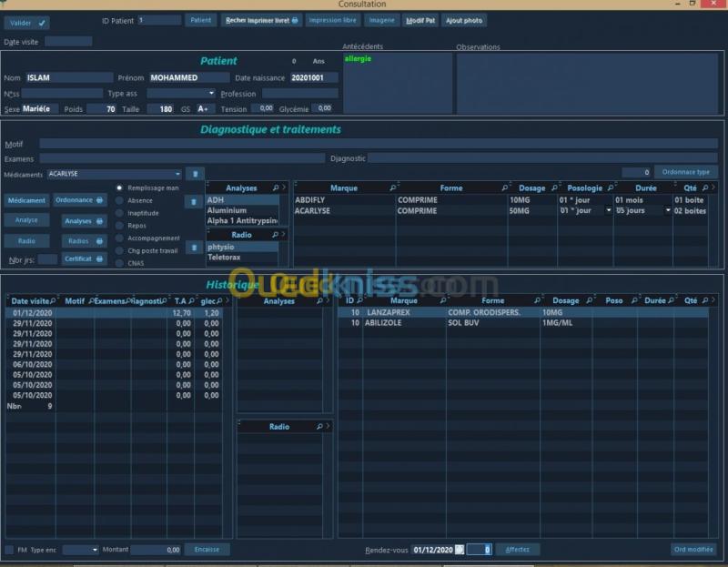Open the Médicaments ACARLYSE combo box
Image resolution: width=728 pixels, height=567 pixels.
pos(177,174)
